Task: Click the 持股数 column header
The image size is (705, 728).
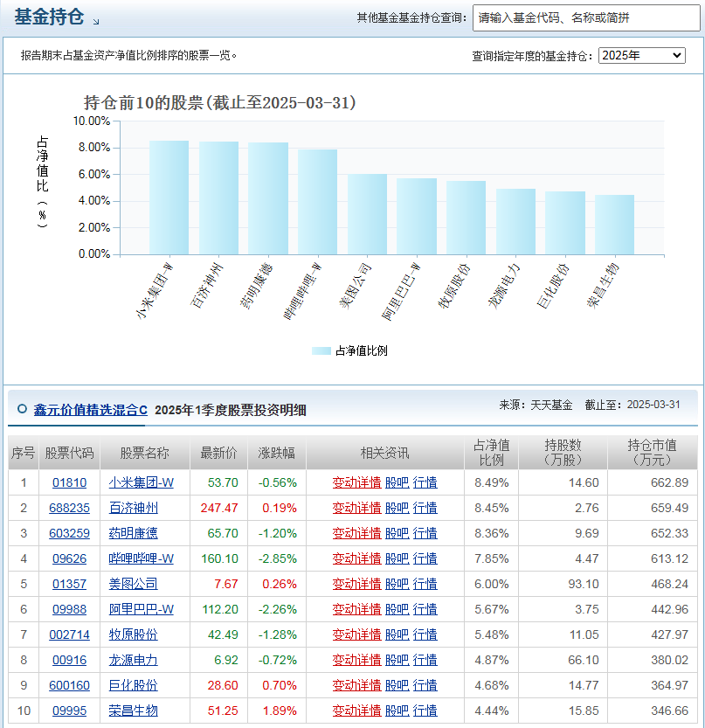Action: tap(563, 453)
